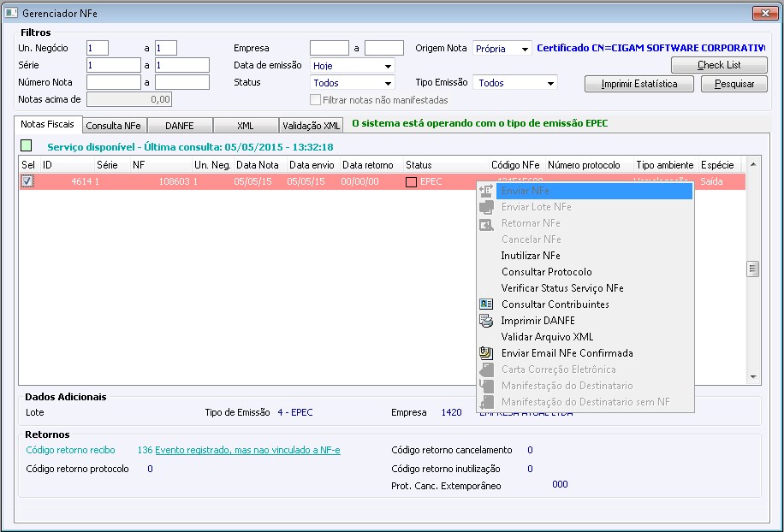Open the Data de emissão dropdown

point(388,66)
